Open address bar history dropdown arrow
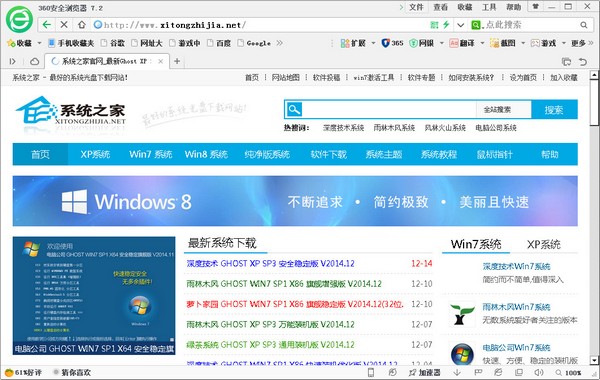The width and height of the screenshot is (600, 380). [461, 25]
